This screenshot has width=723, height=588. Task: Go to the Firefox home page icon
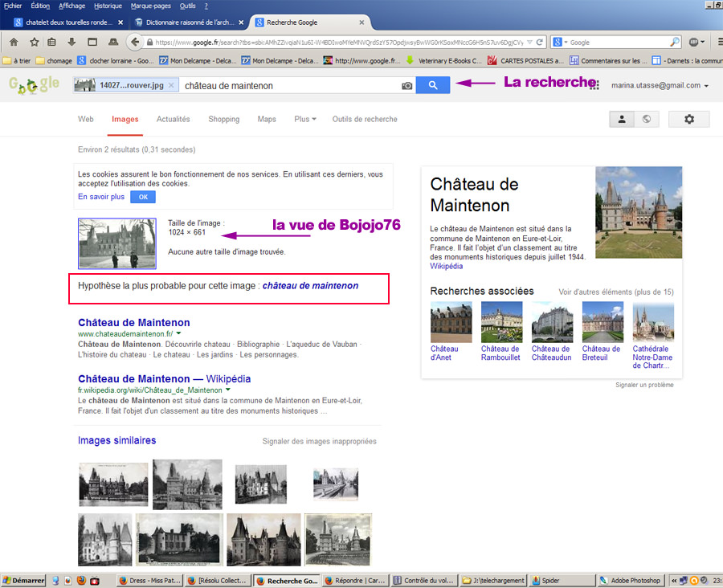[x=14, y=42]
